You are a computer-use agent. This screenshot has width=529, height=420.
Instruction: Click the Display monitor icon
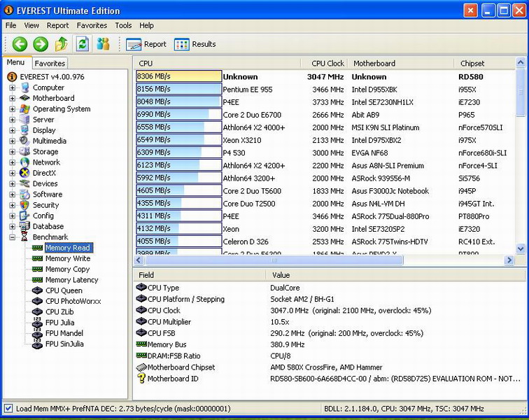[x=24, y=130]
